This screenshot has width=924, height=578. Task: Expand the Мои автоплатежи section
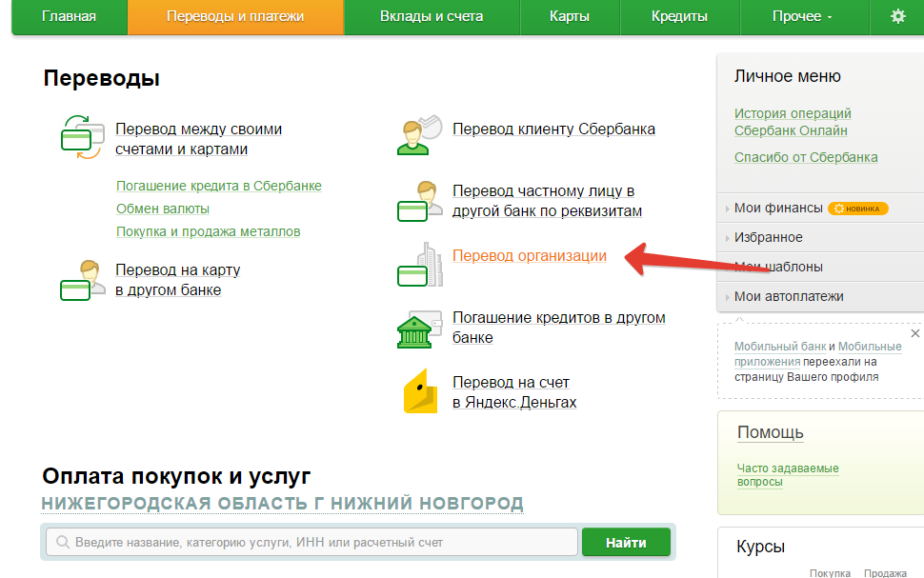click(789, 296)
